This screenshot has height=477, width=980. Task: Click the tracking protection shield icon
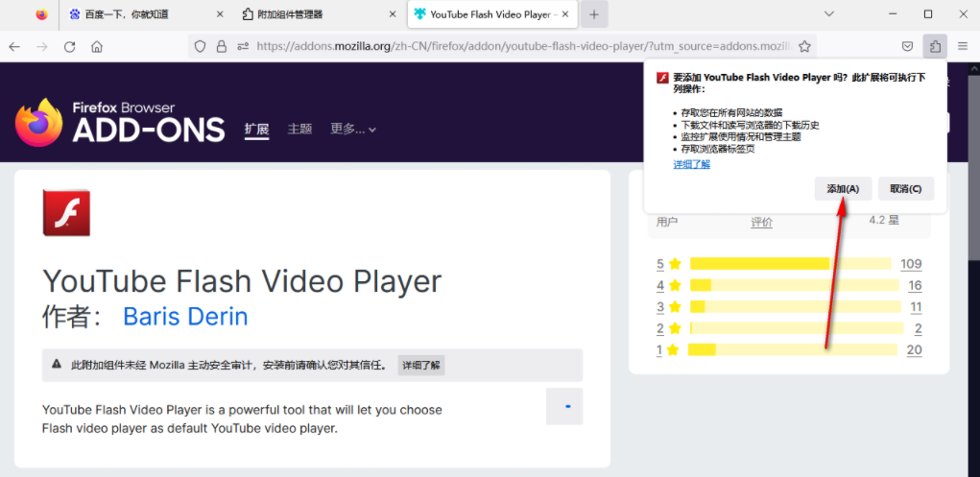(200, 46)
